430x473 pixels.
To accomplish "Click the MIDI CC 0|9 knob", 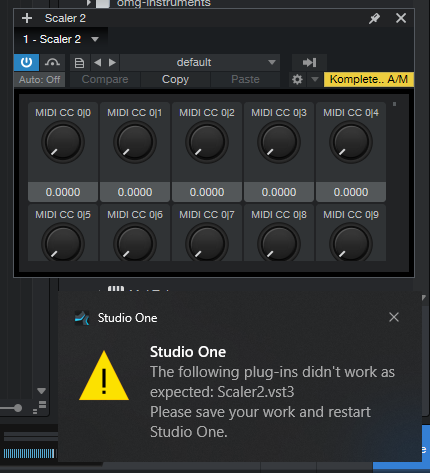I will [351, 242].
